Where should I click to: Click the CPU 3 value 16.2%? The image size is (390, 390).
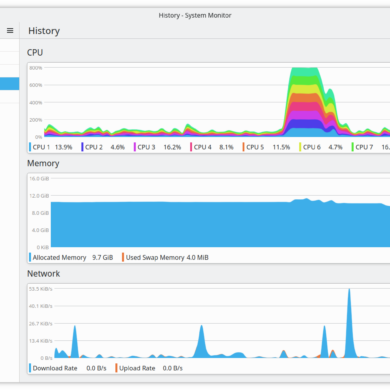point(172,147)
